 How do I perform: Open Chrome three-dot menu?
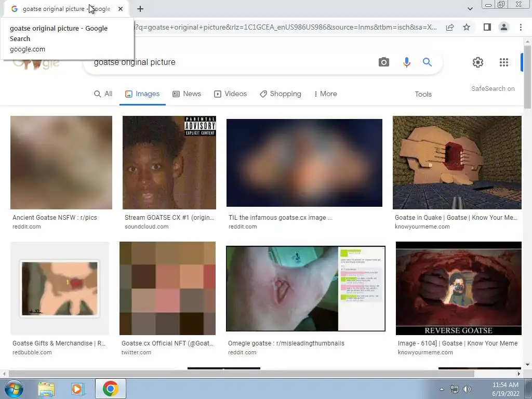[521, 27]
